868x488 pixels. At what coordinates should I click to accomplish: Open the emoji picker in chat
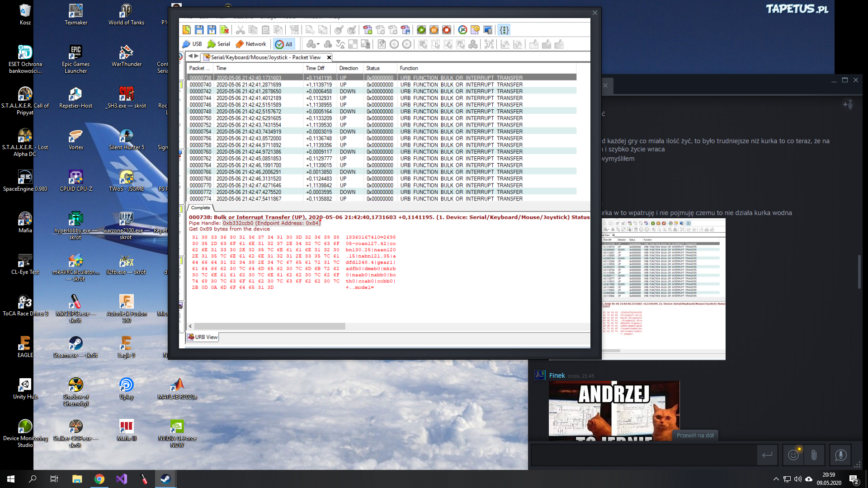tap(793, 455)
